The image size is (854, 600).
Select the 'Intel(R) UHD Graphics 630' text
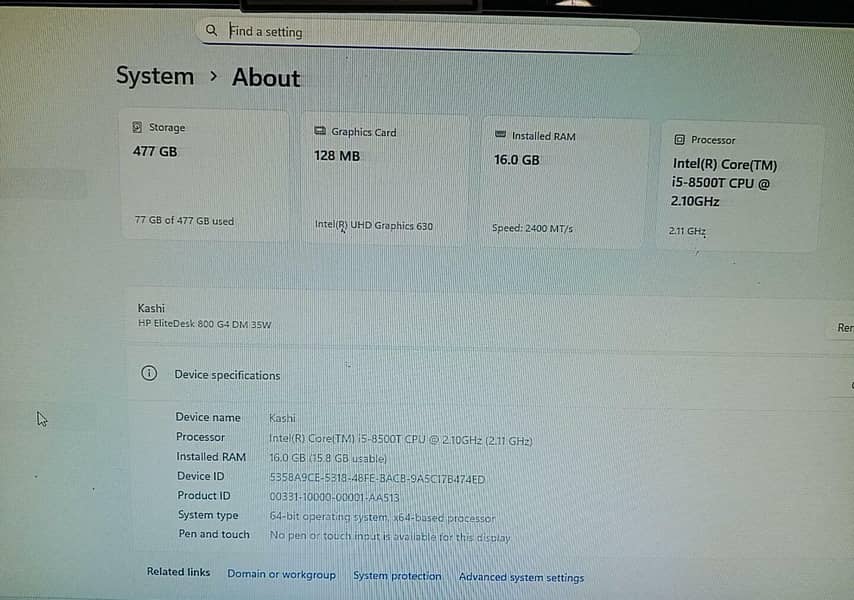coord(374,225)
